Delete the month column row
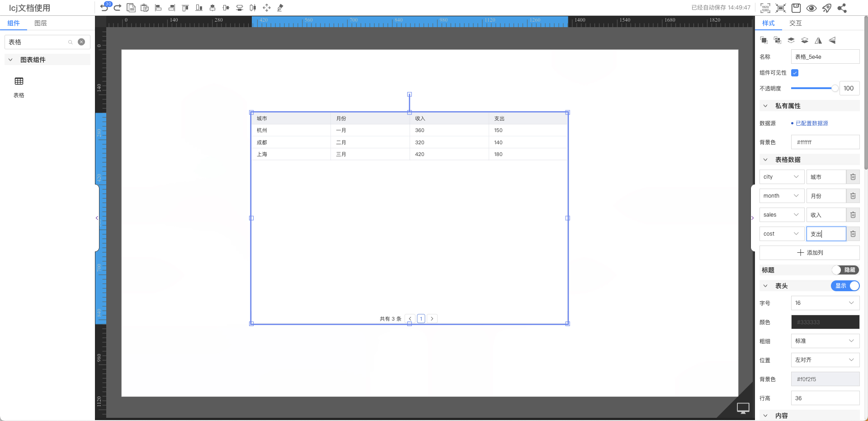 pos(853,196)
